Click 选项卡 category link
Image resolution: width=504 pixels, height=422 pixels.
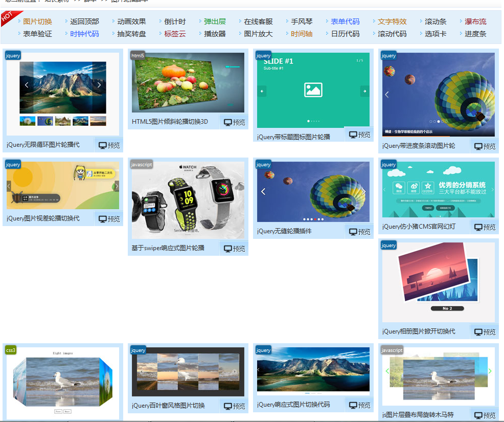[x=436, y=34]
